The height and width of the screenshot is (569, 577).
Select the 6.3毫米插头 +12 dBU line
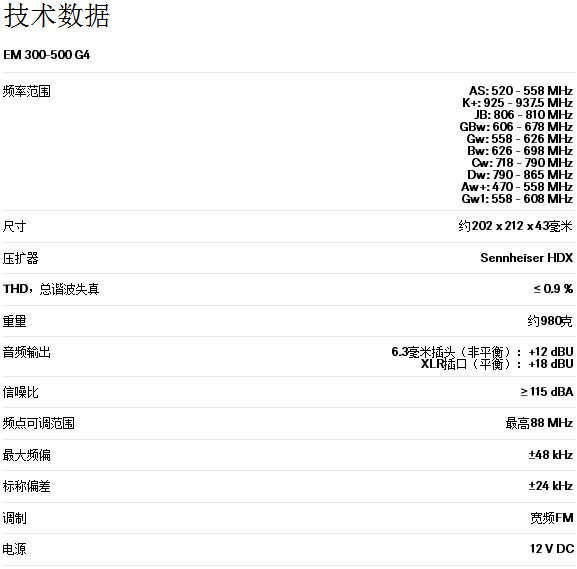click(x=482, y=352)
